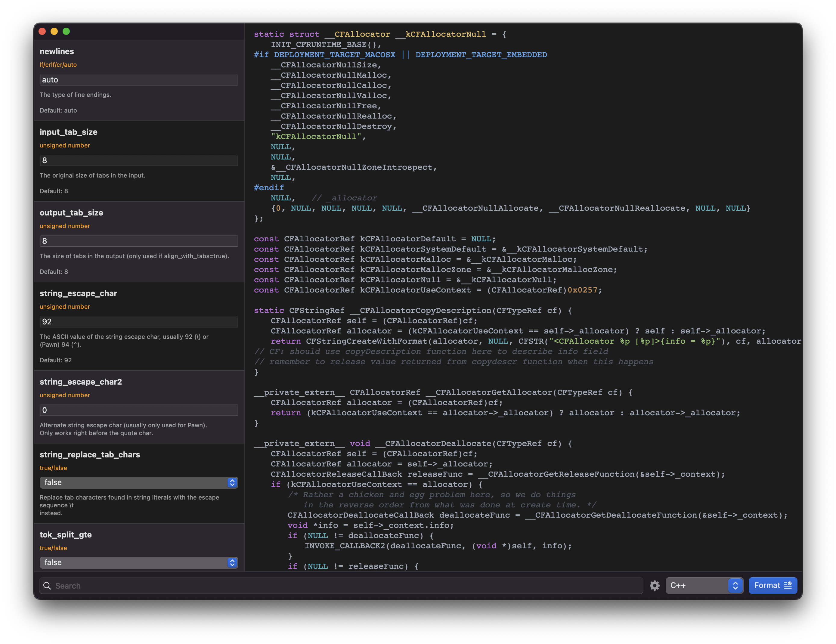Click the tok_split_gte dropdown arrows

click(x=232, y=562)
